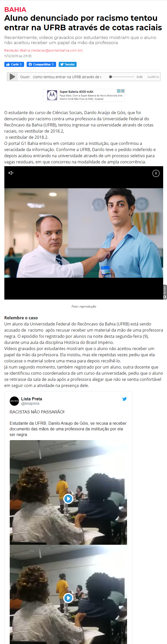
Task: Click the Ads by side tab
Action: [165, 292]
